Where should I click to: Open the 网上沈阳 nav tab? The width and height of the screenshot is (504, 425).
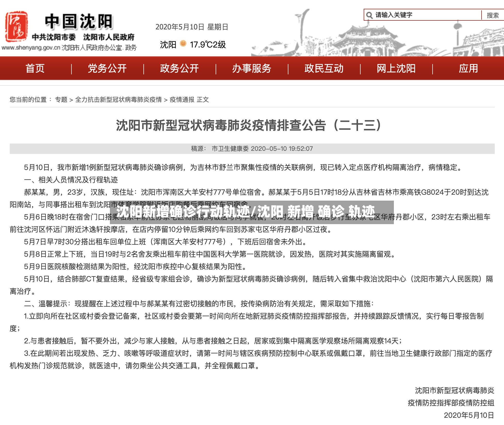(396, 68)
